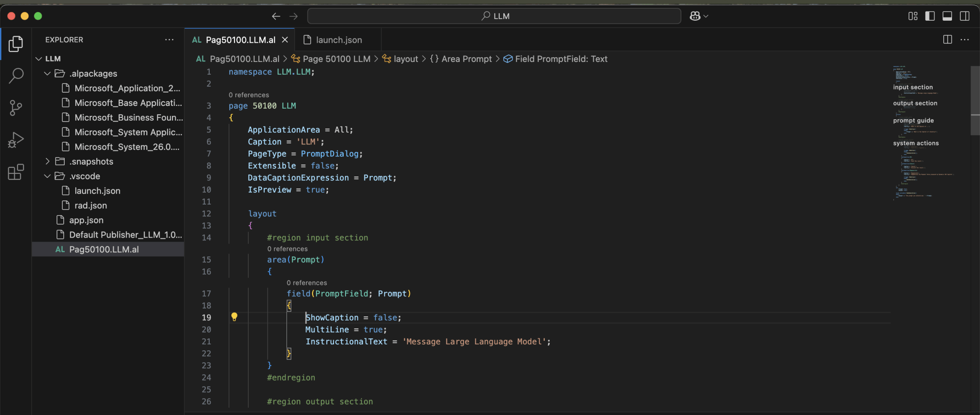Expand the .snapshots folder

coord(47,161)
